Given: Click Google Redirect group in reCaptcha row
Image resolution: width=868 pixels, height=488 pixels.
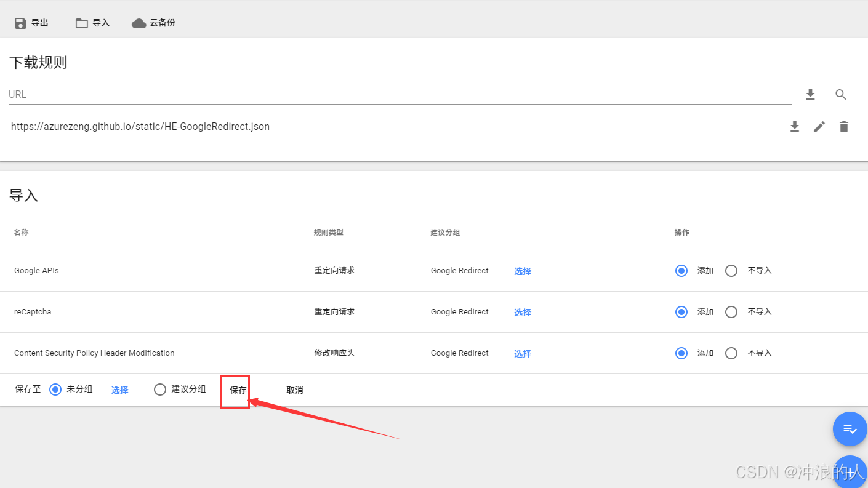Looking at the screenshot, I should 460,312.
